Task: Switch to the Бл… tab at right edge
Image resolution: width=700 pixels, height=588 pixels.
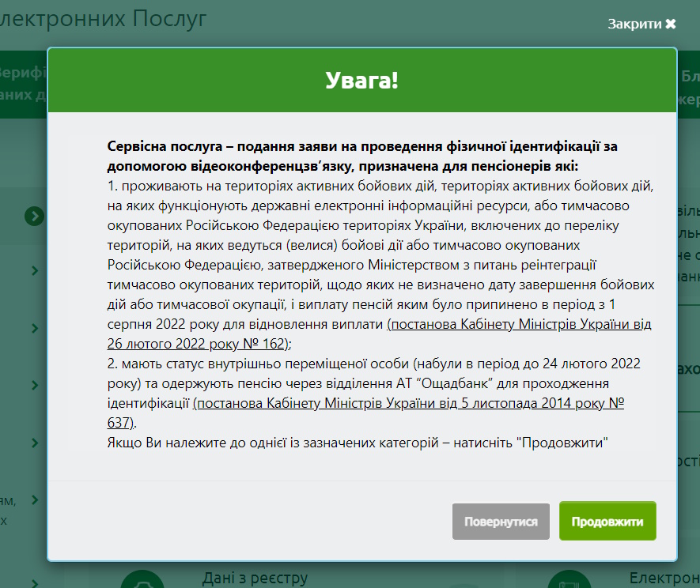Action: point(689,87)
